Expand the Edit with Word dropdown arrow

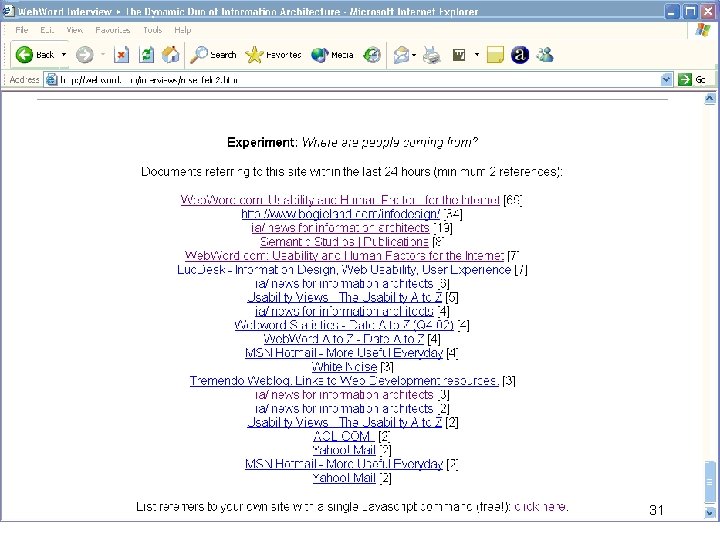click(477, 55)
